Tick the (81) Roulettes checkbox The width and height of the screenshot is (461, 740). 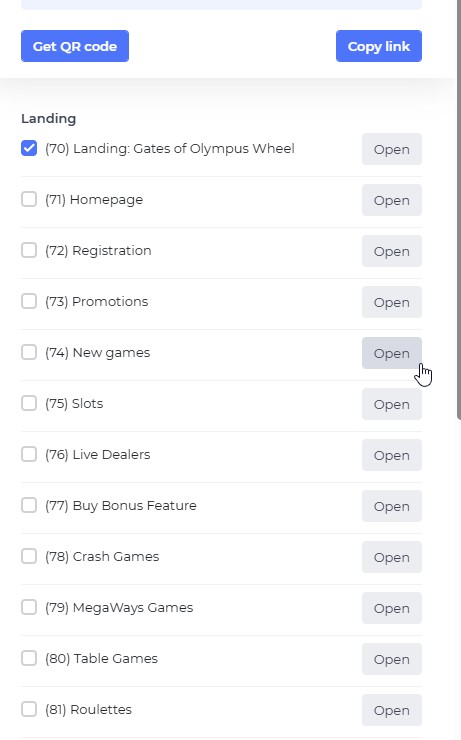29,709
